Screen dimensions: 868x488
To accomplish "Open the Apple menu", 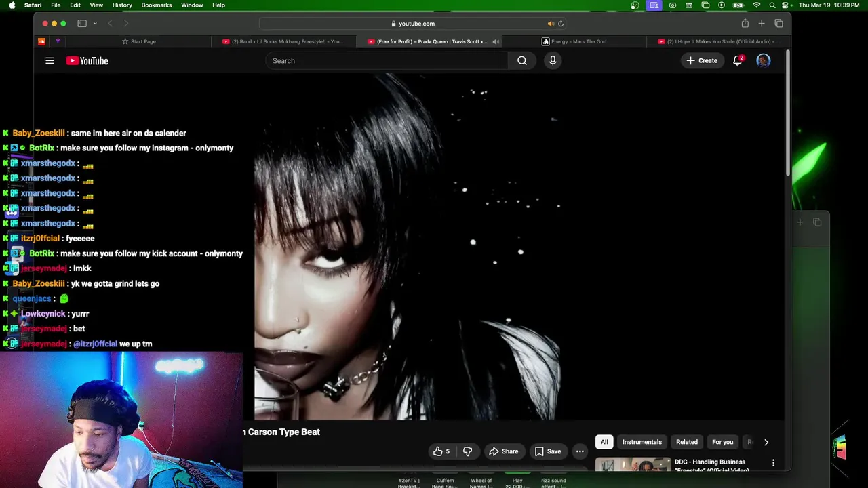I will pyautogui.click(x=12, y=5).
